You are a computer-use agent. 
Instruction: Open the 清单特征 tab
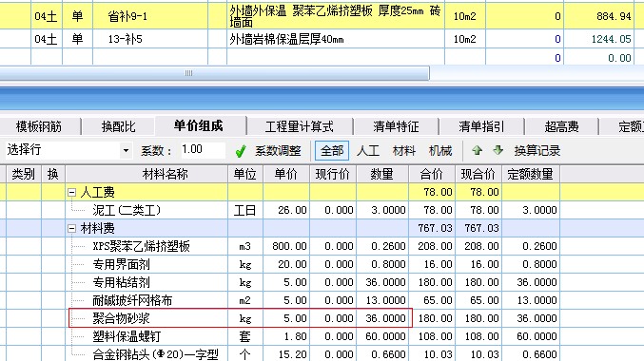click(x=396, y=126)
